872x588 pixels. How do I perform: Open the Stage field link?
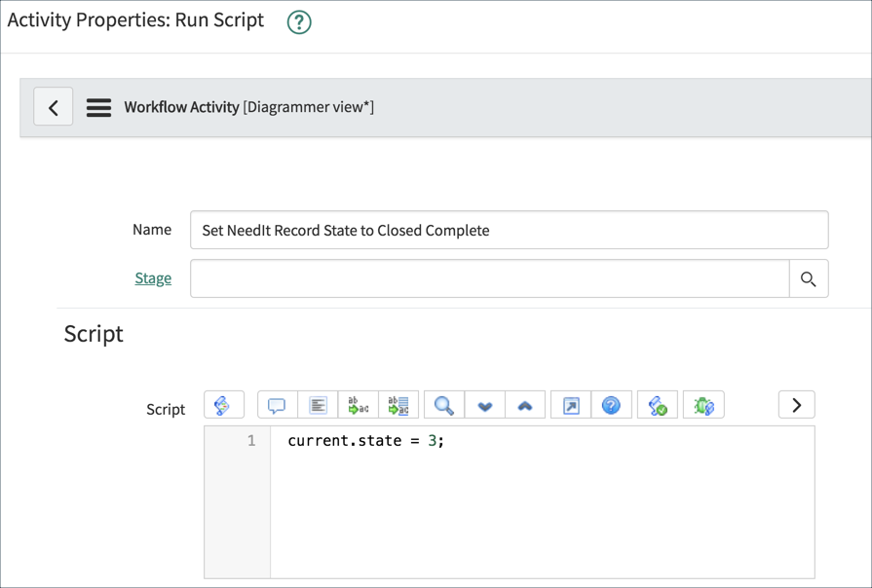152,277
